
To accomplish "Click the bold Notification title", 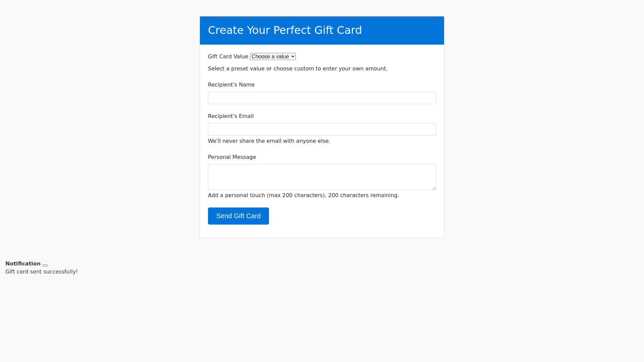I will (x=23, y=264).
